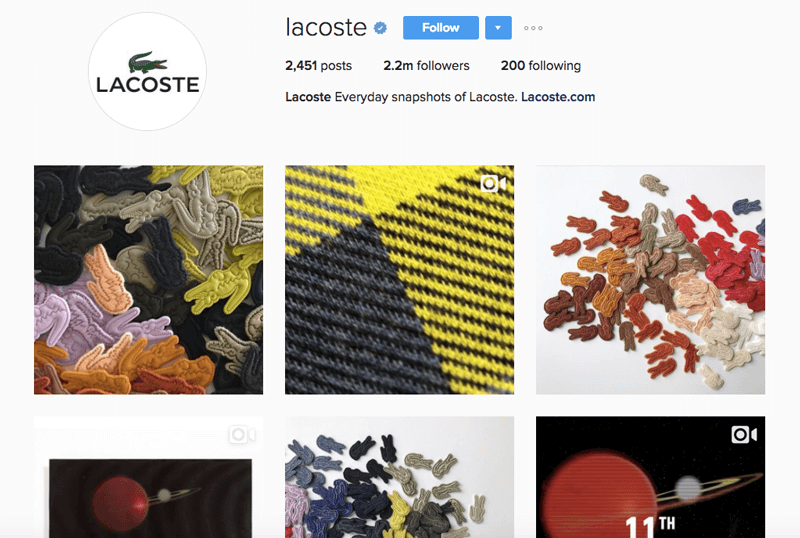View the 2.2m followers list
Image resolution: width=800 pixels, height=538 pixels.
pos(426,66)
